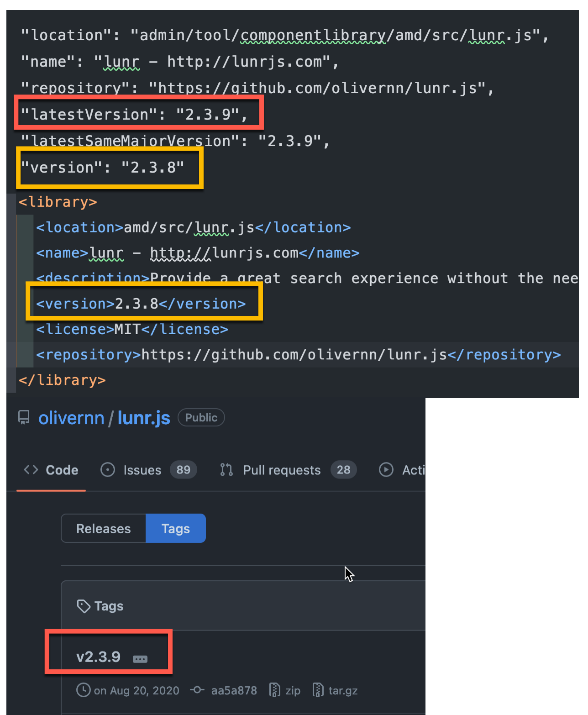Click the Tags section heading

click(x=109, y=606)
